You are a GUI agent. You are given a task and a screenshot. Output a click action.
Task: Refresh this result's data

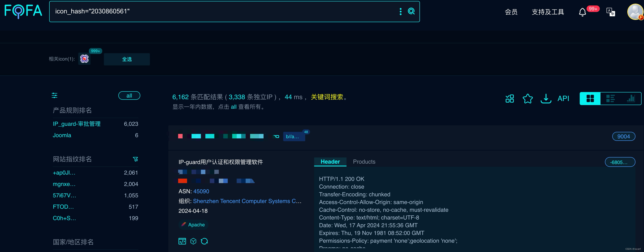click(x=204, y=241)
